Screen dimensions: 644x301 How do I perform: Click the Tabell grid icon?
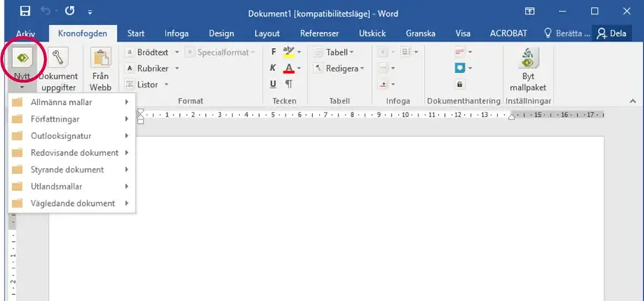318,52
